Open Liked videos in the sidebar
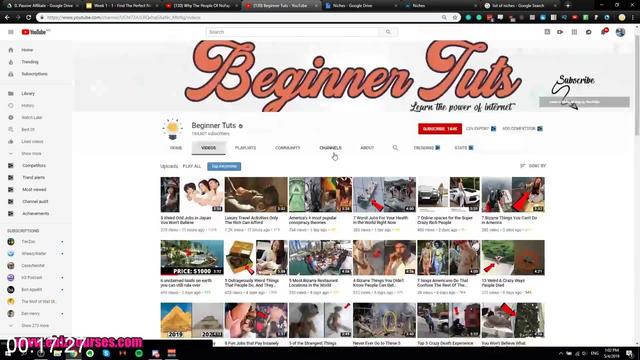 click(32, 142)
